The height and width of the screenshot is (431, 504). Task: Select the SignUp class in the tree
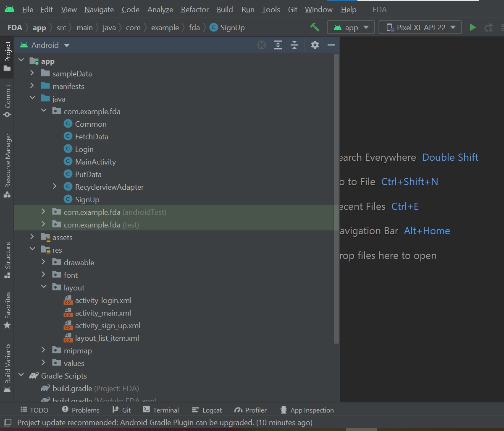click(87, 200)
